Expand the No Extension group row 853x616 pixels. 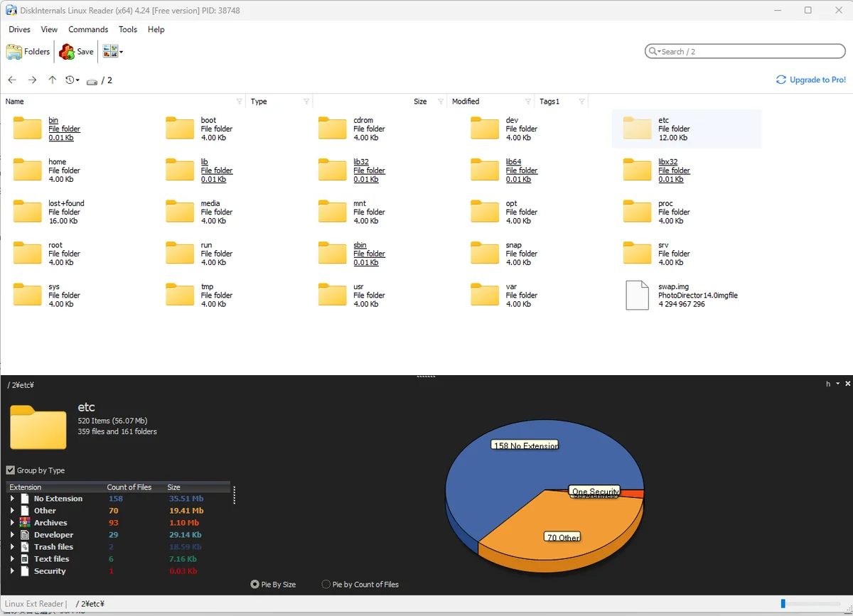[12, 499]
